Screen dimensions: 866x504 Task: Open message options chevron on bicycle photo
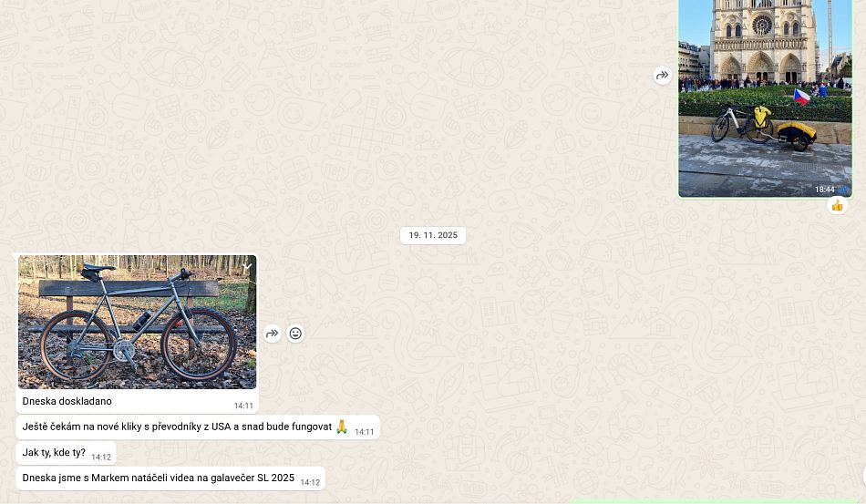(x=246, y=266)
